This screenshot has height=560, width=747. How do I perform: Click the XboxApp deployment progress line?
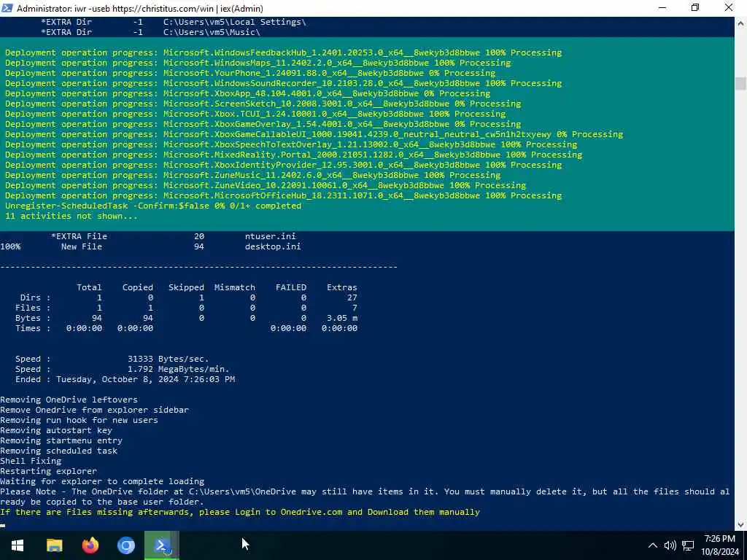coord(248,93)
